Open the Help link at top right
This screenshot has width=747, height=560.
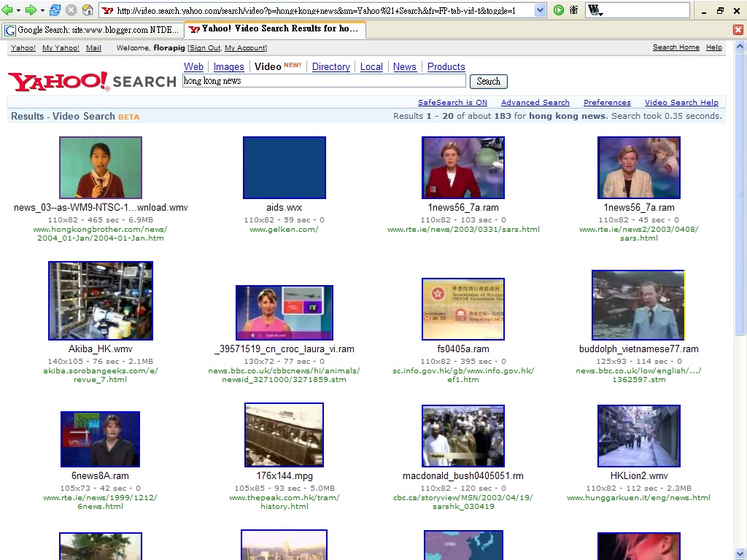coord(714,47)
